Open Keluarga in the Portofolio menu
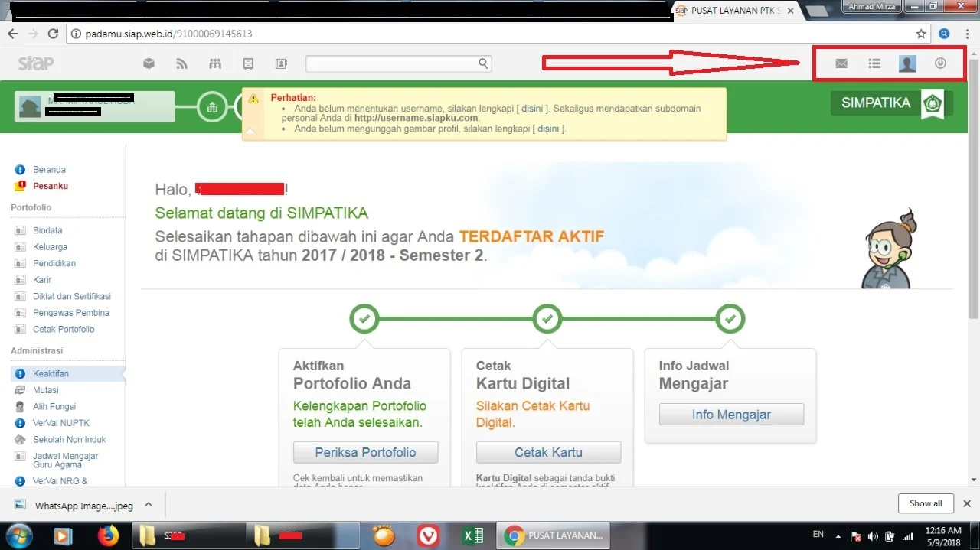This screenshot has height=550, width=980. [50, 247]
